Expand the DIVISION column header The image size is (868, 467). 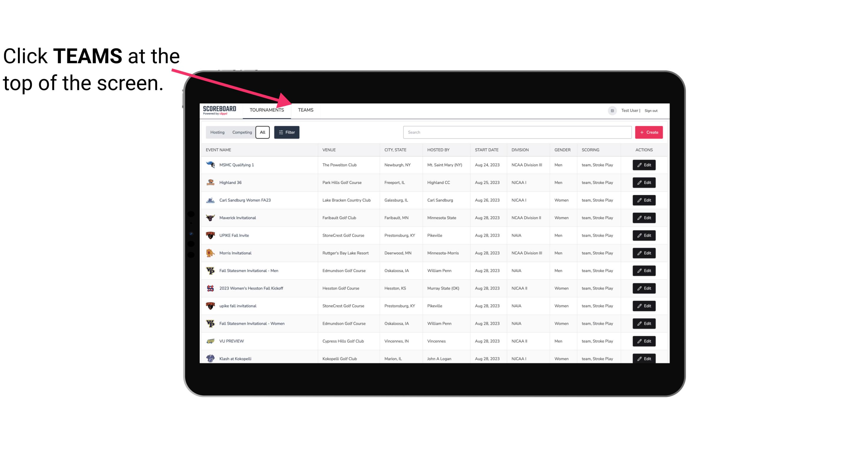(x=520, y=149)
